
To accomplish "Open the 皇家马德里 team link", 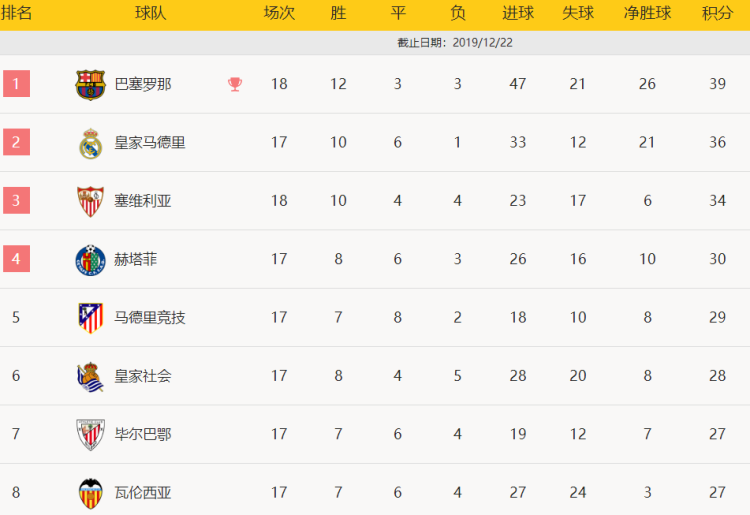I will click(150, 142).
